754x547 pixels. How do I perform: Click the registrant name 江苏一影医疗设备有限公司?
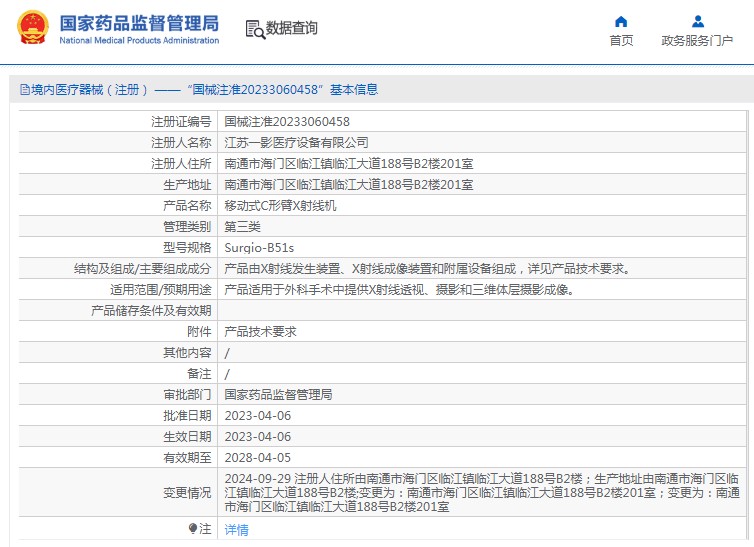pos(296,143)
